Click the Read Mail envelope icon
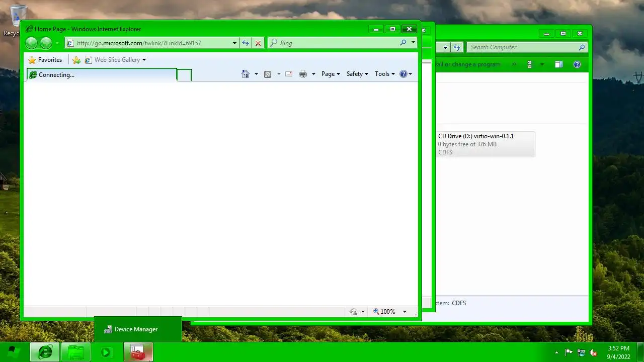 click(289, 74)
